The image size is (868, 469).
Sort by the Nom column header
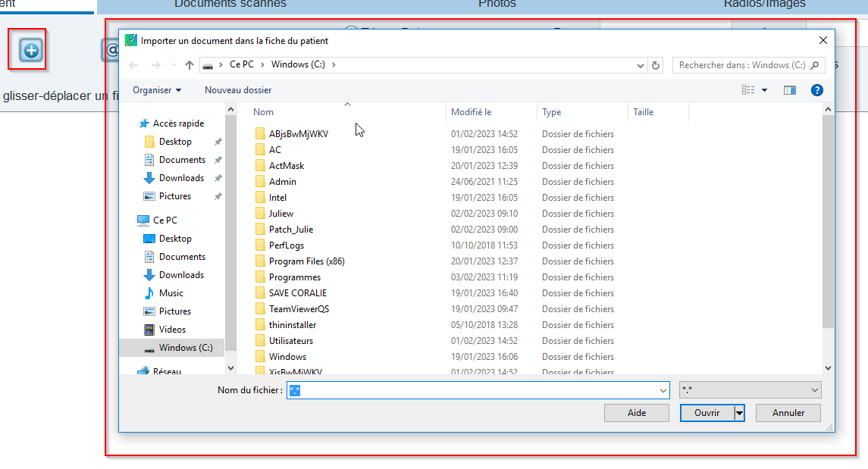tap(347, 111)
